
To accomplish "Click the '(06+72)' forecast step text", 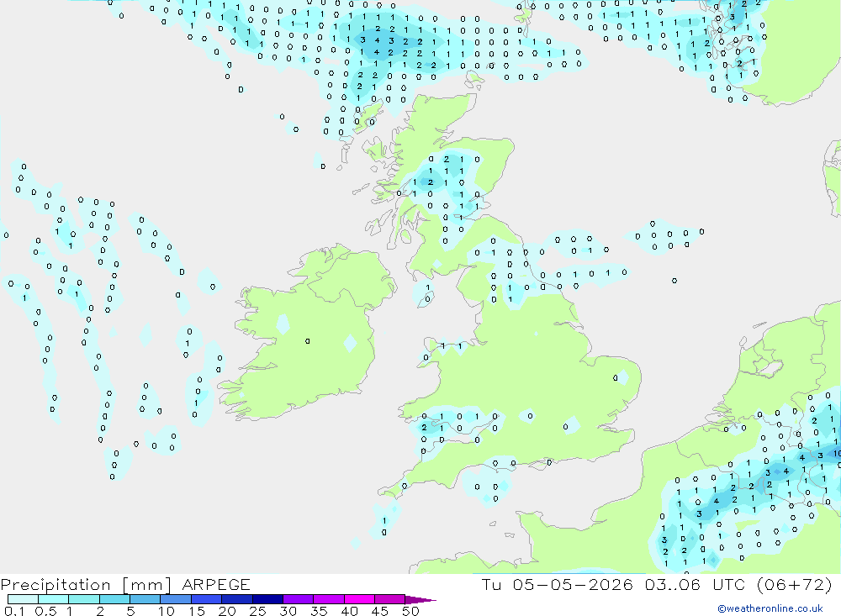I will coord(795,584).
